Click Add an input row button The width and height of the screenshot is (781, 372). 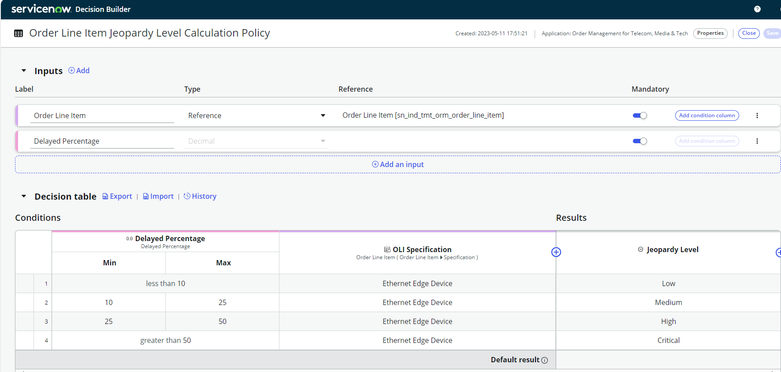(x=397, y=164)
